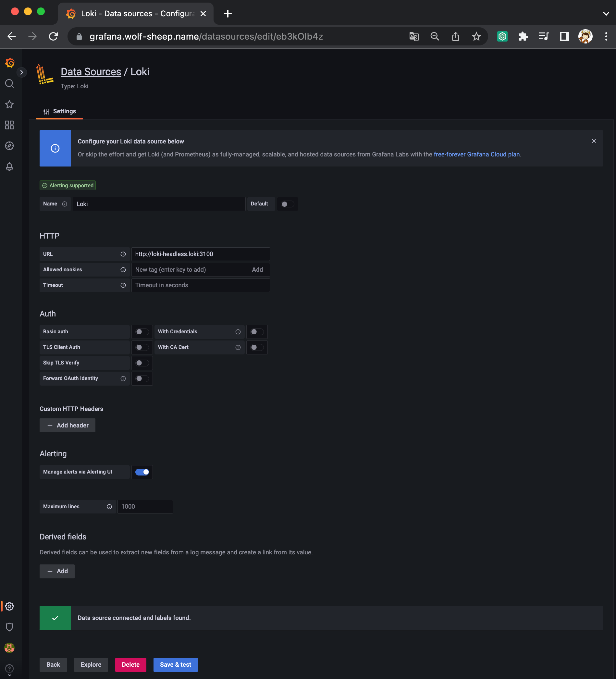Screen dimensions: 616x679
Task: Open Configuration gear sidebar icon
Action: click(9, 606)
